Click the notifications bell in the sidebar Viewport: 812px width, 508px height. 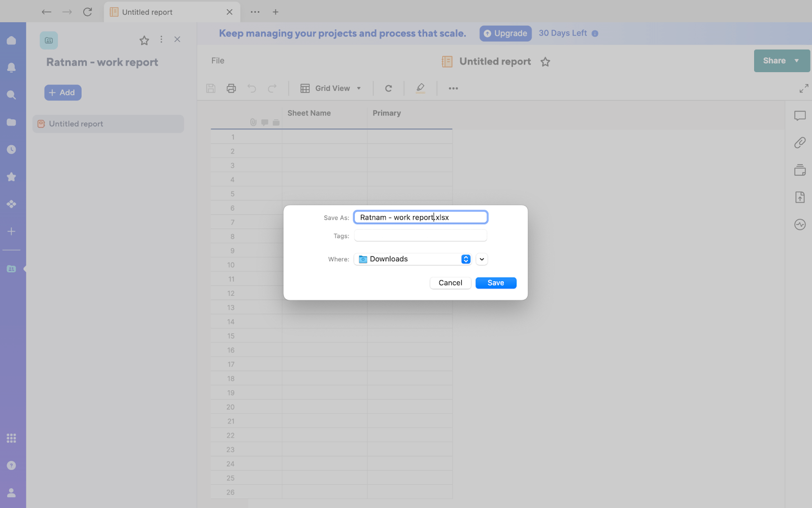click(x=11, y=67)
